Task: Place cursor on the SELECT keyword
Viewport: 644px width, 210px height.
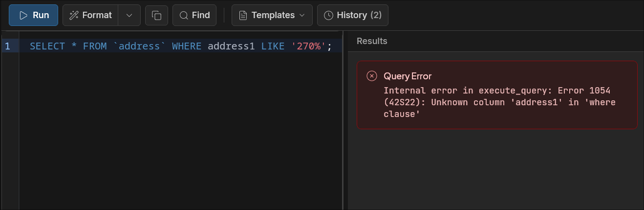Action: tap(47, 47)
